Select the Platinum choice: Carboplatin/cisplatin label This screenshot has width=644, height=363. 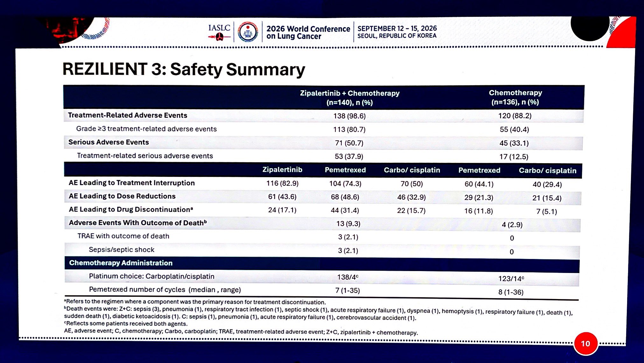151,276
